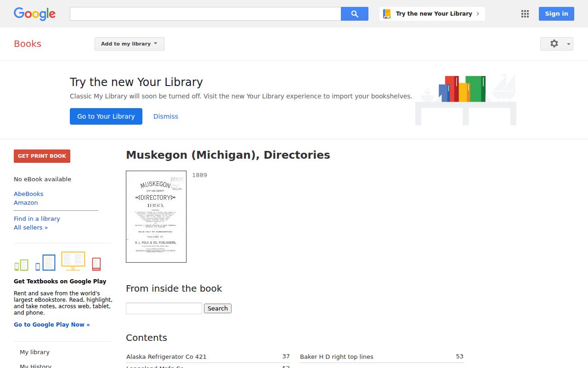
Task: Click the Go to Your Library button
Action: coord(106,116)
